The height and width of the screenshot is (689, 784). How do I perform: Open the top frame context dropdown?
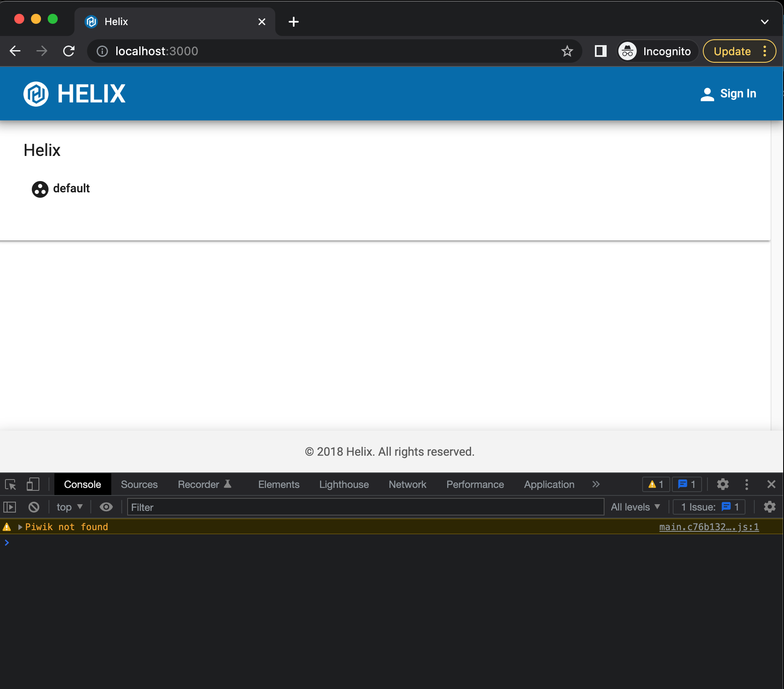pyautogui.click(x=69, y=507)
